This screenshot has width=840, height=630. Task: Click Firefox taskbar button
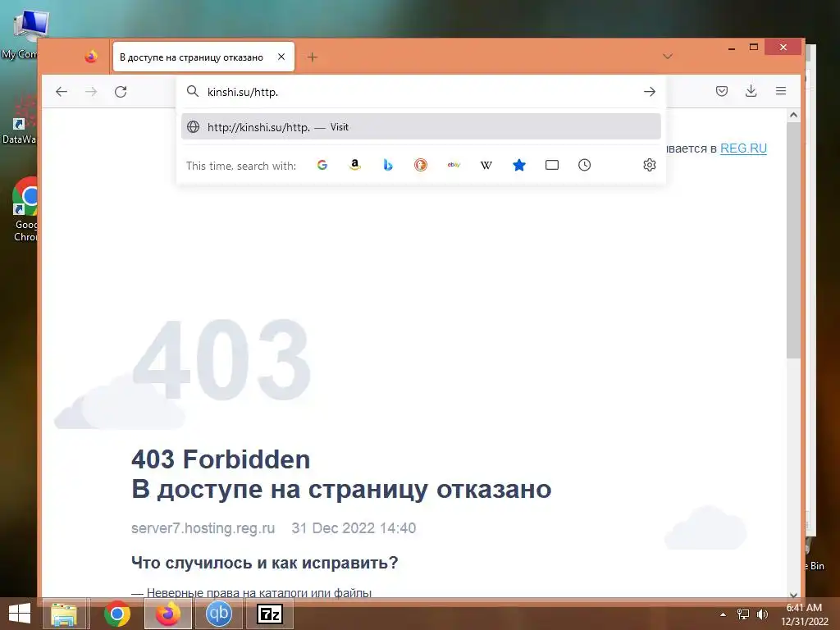[x=167, y=614]
